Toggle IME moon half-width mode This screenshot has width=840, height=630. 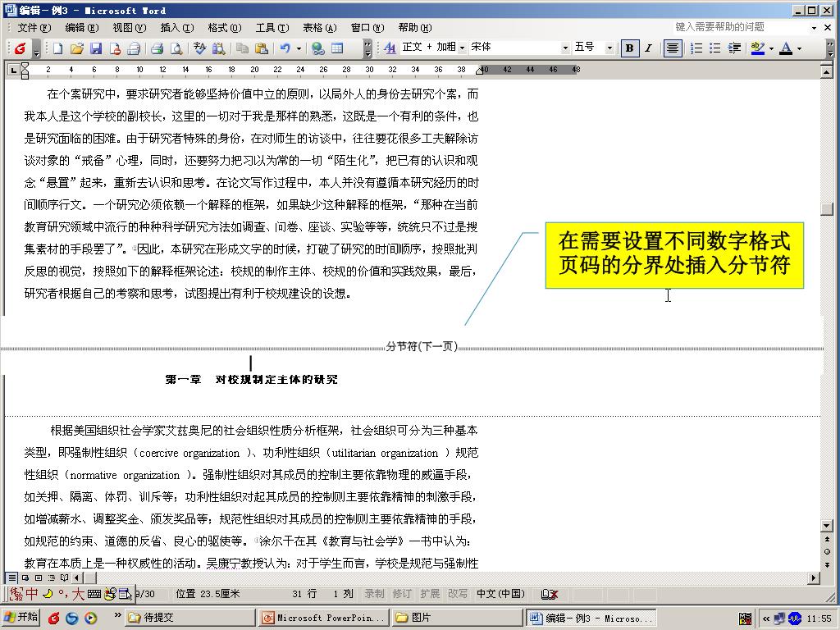48,594
